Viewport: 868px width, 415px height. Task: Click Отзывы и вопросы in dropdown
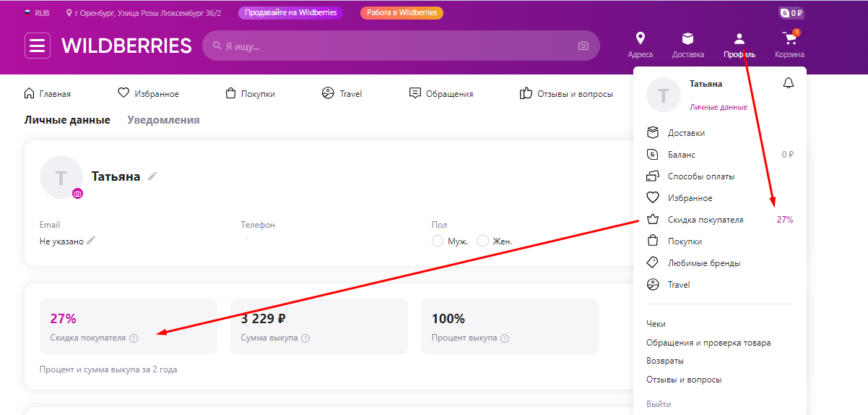pos(684,380)
